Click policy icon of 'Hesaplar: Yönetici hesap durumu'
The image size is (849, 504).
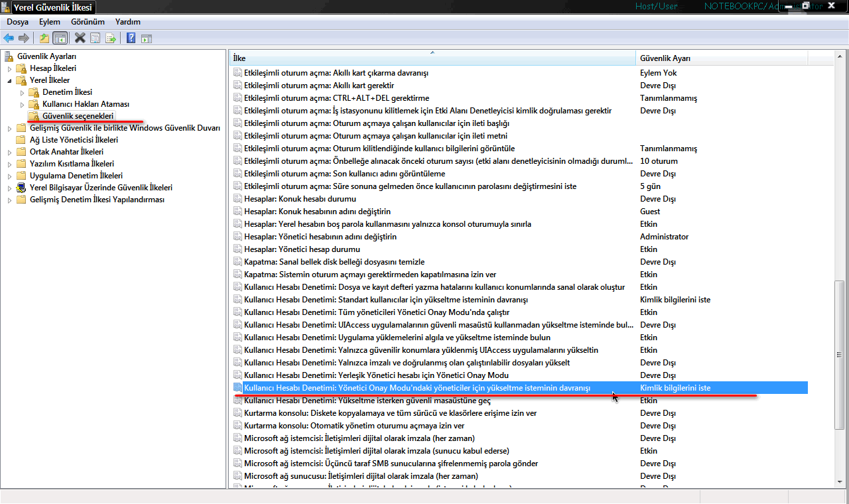[237, 249]
